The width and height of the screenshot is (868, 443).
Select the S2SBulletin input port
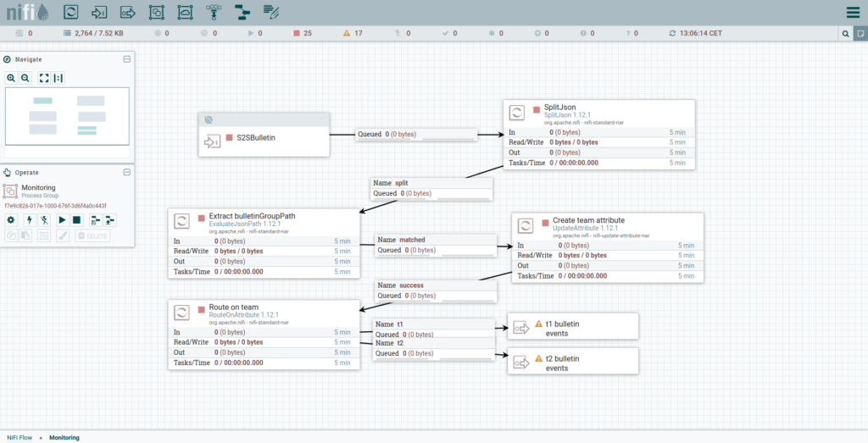pyautogui.click(x=264, y=135)
